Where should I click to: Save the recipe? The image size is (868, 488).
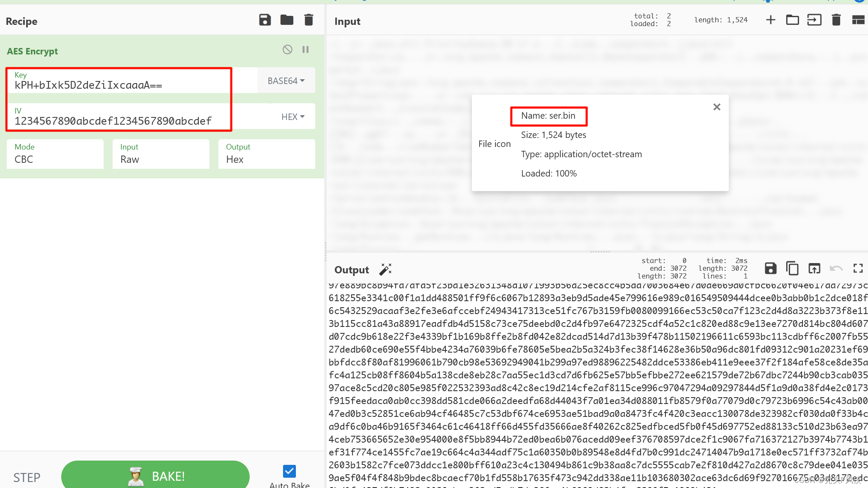pyautogui.click(x=265, y=20)
